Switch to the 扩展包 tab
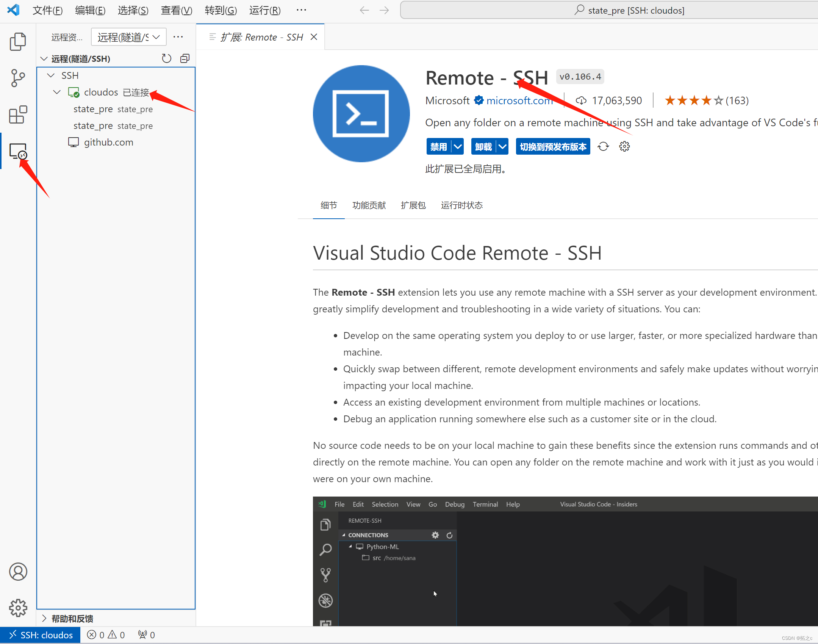Screen dimensions: 818x644 click(413, 205)
